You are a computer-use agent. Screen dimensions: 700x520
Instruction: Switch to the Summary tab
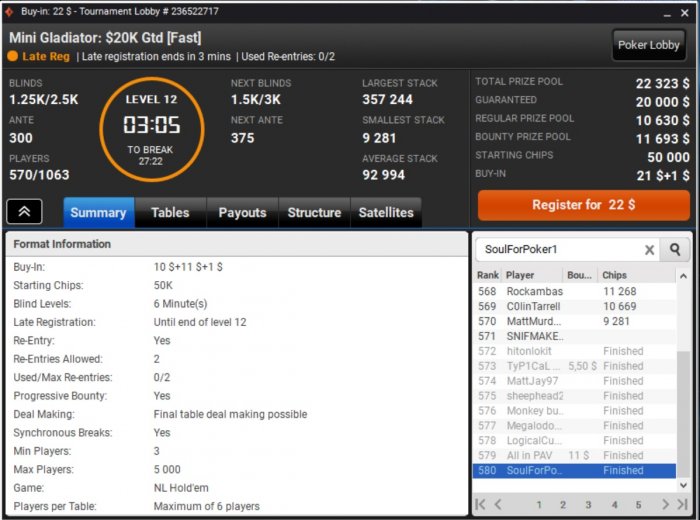pyautogui.click(x=98, y=212)
